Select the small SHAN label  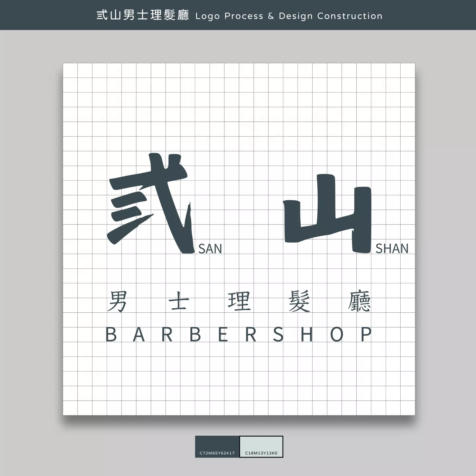[x=392, y=249]
